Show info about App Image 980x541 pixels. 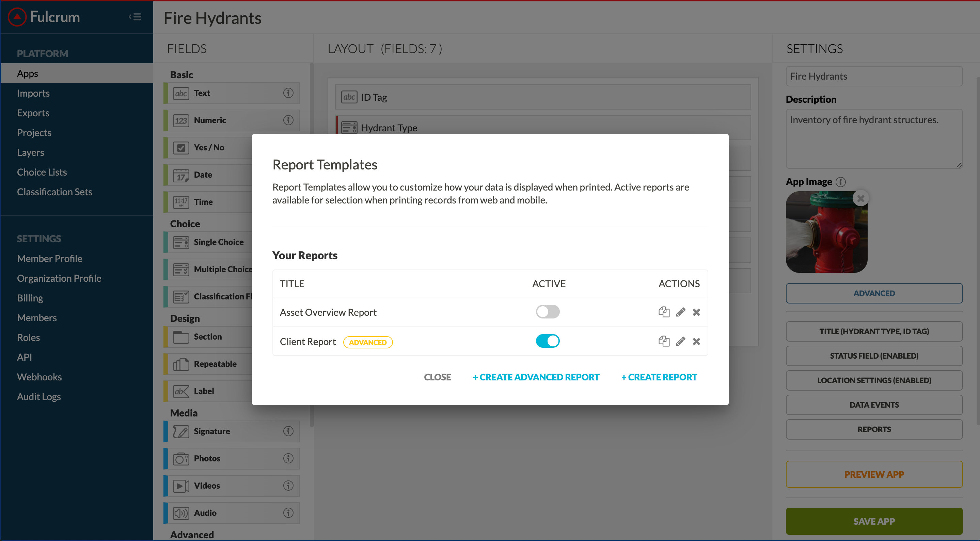841,182
